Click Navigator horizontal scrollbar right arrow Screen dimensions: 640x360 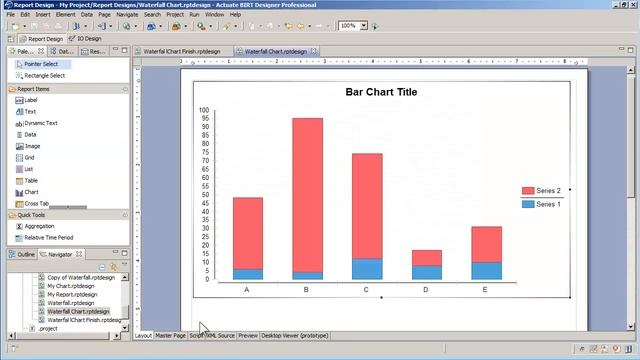pyautogui.click(x=116, y=336)
